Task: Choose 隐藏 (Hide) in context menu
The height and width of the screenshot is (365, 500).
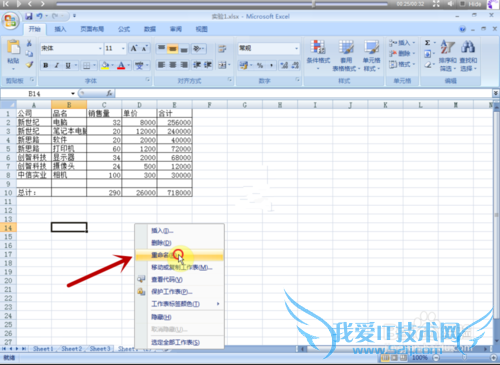Action: 179,317
